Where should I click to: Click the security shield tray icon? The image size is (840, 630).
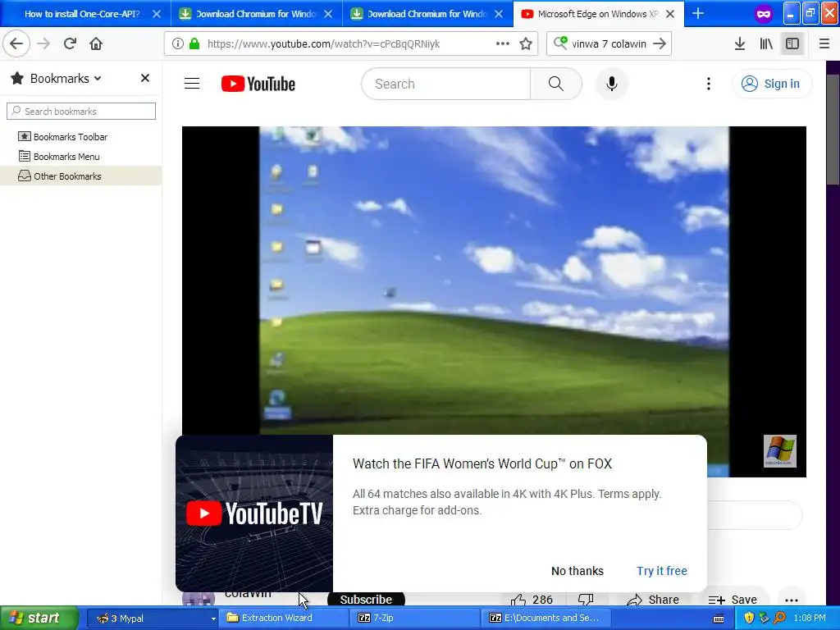coord(749,618)
